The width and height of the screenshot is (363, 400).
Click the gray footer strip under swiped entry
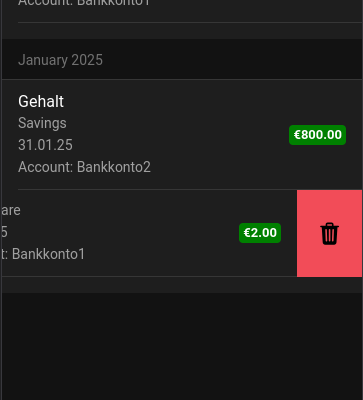[x=182, y=285]
